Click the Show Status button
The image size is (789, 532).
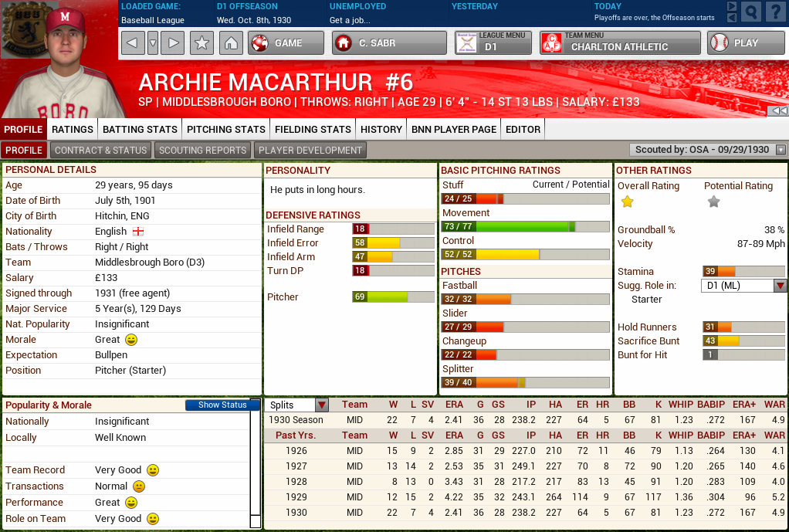(223, 404)
